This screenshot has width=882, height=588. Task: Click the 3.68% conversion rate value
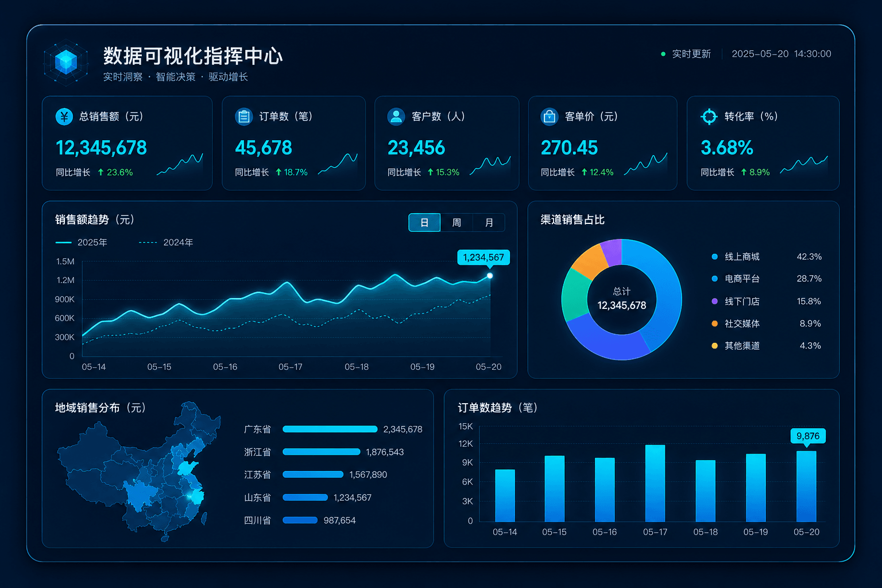click(x=727, y=148)
